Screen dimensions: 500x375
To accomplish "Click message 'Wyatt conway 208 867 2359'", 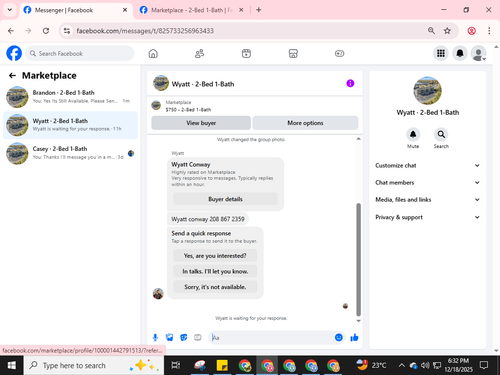I will coord(208,219).
